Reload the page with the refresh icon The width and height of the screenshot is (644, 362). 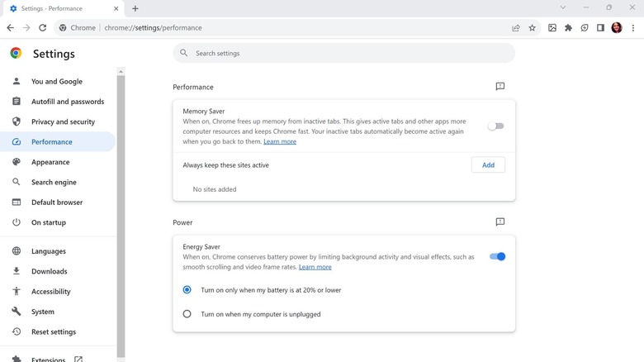(x=43, y=27)
